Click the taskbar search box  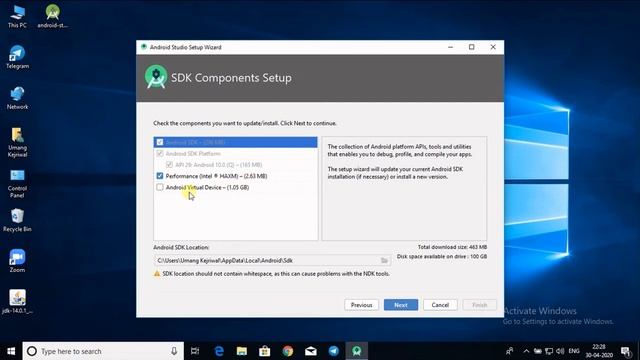[103, 351]
